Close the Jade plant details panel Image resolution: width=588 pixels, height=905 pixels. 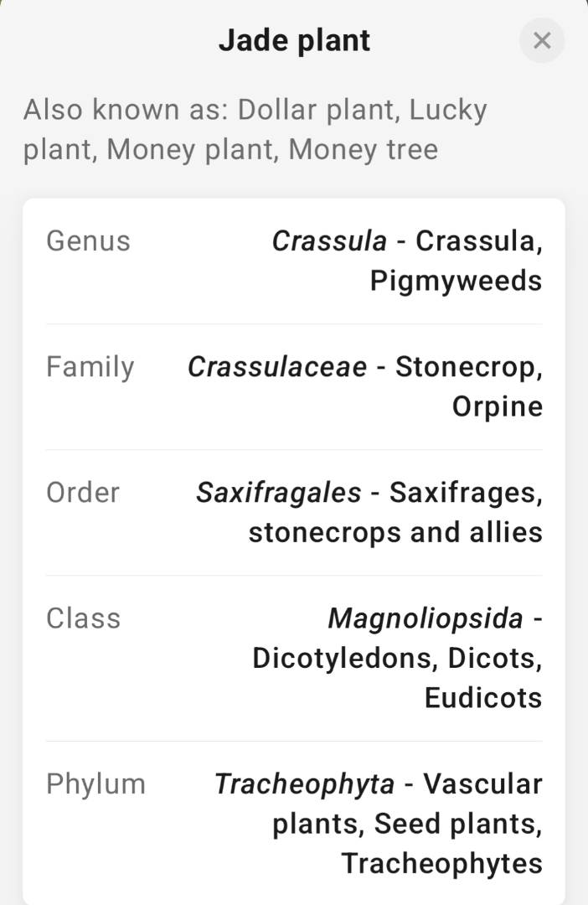(542, 40)
